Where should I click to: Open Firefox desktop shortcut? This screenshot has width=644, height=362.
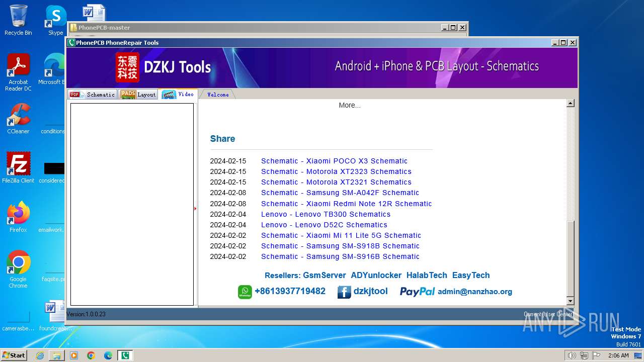pyautogui.click(x=18, y=217)
